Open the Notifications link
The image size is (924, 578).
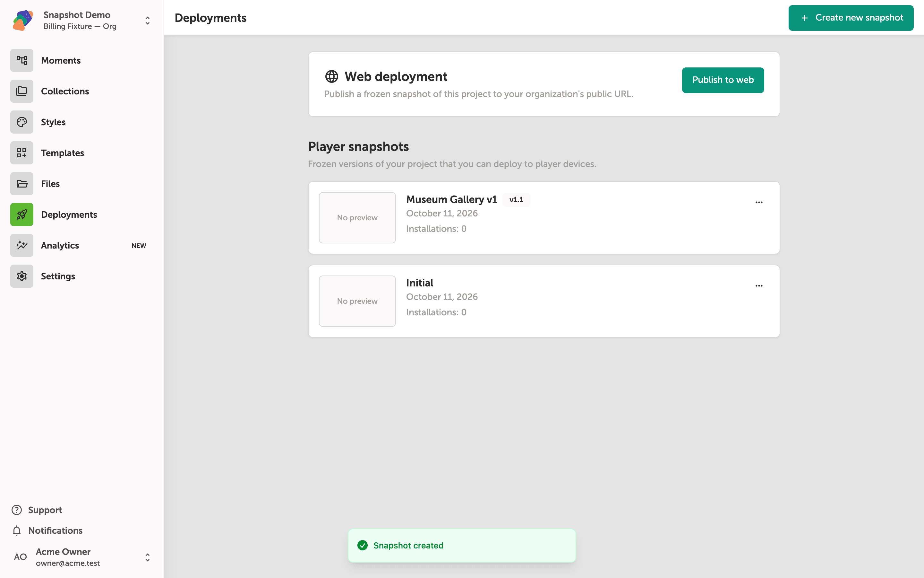click(56, 530)
